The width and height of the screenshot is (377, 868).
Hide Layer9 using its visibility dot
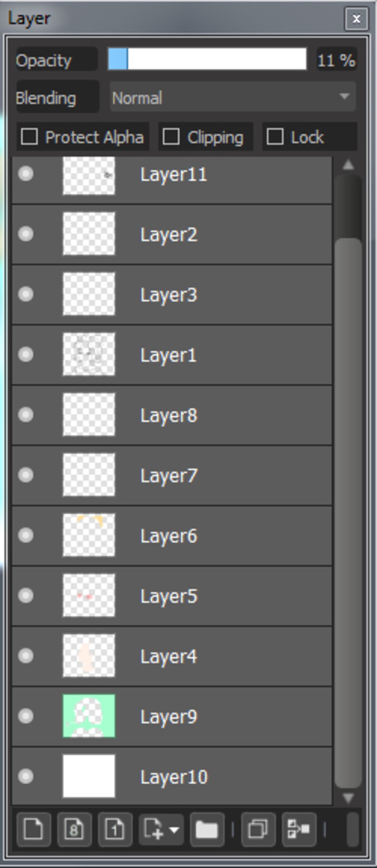point(26,716)
